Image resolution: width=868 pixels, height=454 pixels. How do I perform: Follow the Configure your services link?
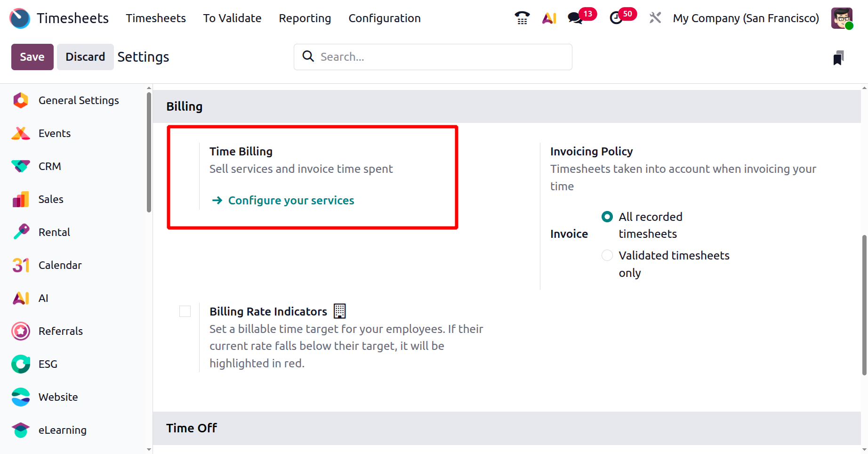click(x=291, y=201)
